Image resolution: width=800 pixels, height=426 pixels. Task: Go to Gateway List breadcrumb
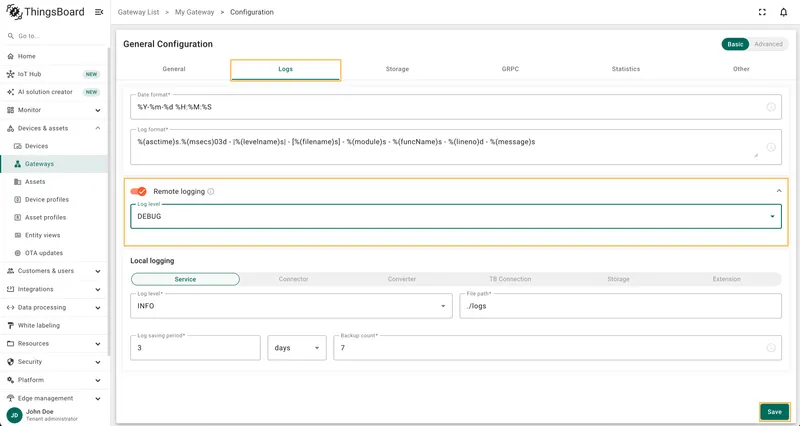click(x=138, y=12)
